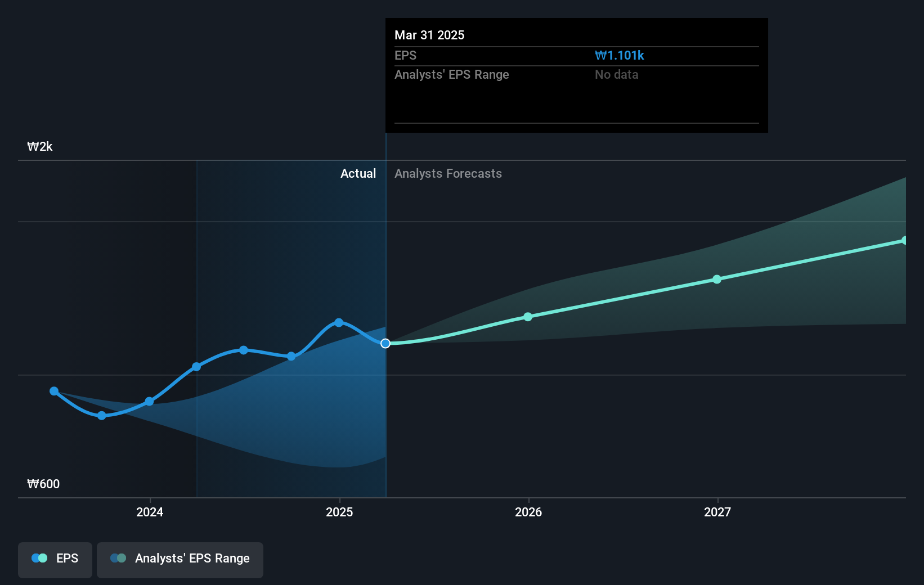Select the teal forecast point near 2026
924x585 pixels.
pos(528,316)
